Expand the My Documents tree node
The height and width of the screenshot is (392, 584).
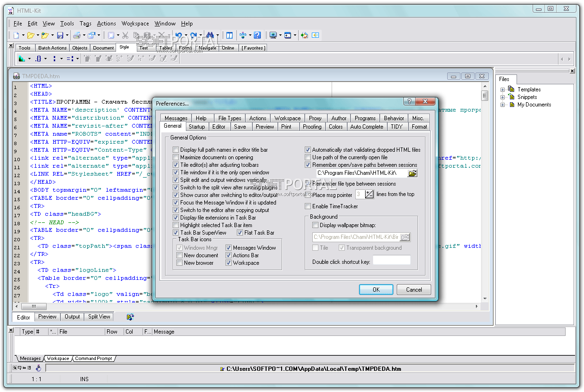coord(502,105)
